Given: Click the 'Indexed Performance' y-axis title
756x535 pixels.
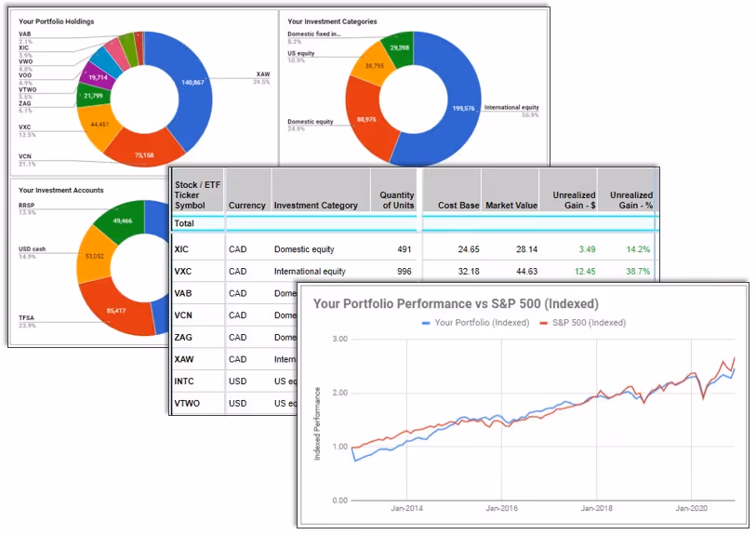Looking at the screenshot, I should [317, 423].
